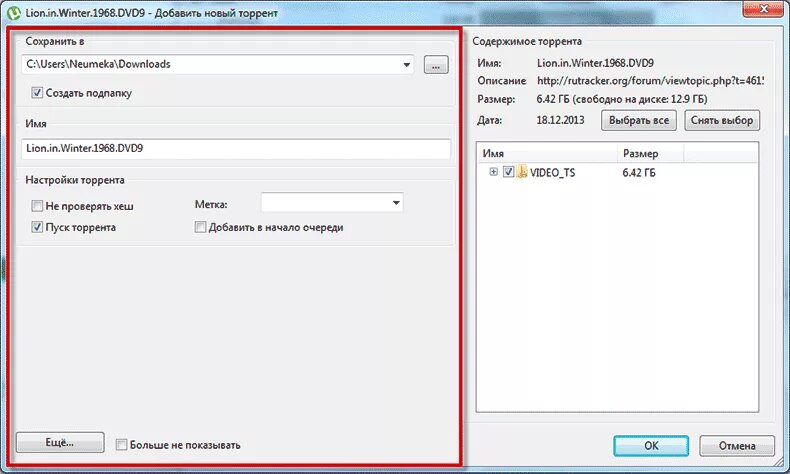Image resolution: width=790 pixels, height=474 pixels.
Task: Uncheck the "Пуск торрента" checkbox
Action: click(37, 227)
